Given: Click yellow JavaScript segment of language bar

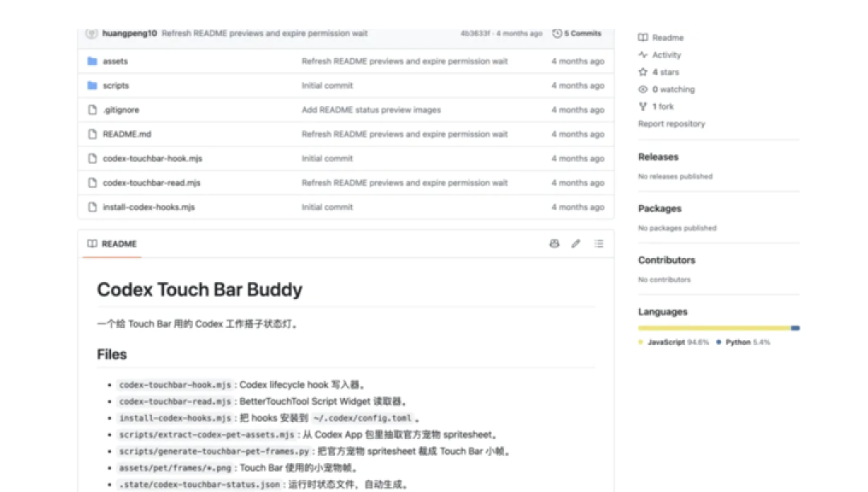Looking at the screenshot, I should [x=714, y=328].
